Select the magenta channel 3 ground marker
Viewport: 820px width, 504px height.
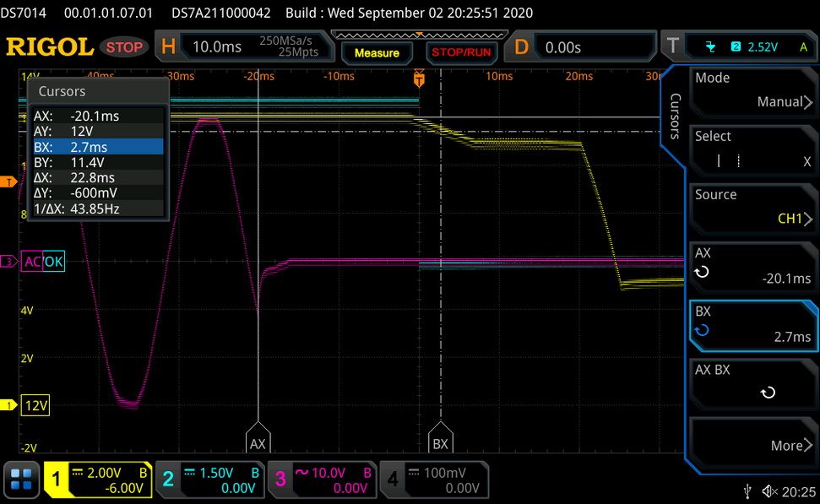click(8, 262)
